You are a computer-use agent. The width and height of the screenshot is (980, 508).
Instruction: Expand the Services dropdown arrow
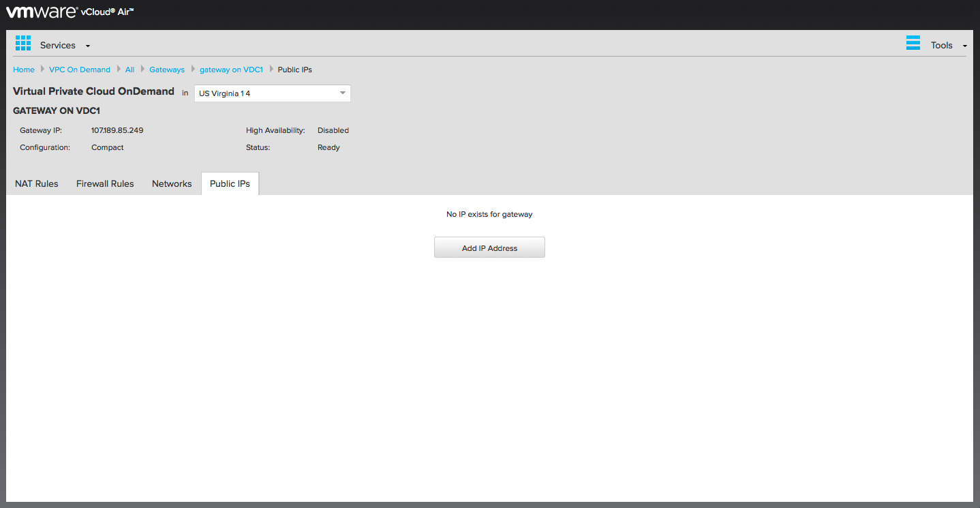(88, 46)
